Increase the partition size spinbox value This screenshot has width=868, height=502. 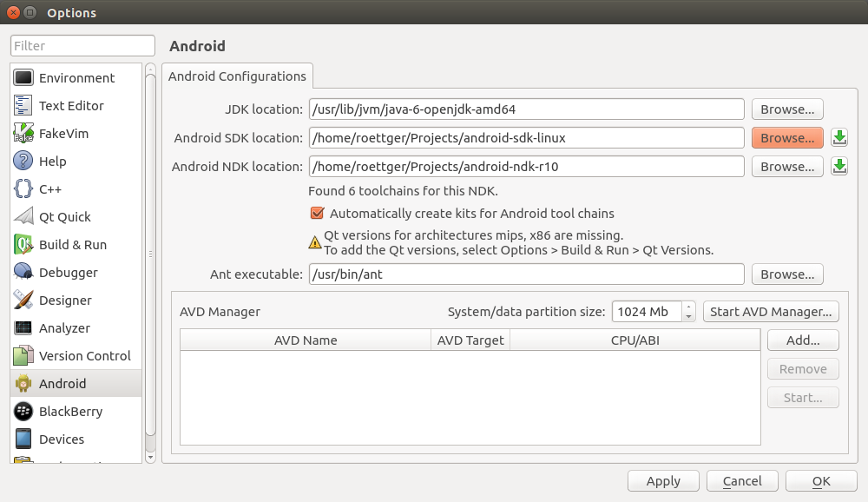(x=688, y=307)
